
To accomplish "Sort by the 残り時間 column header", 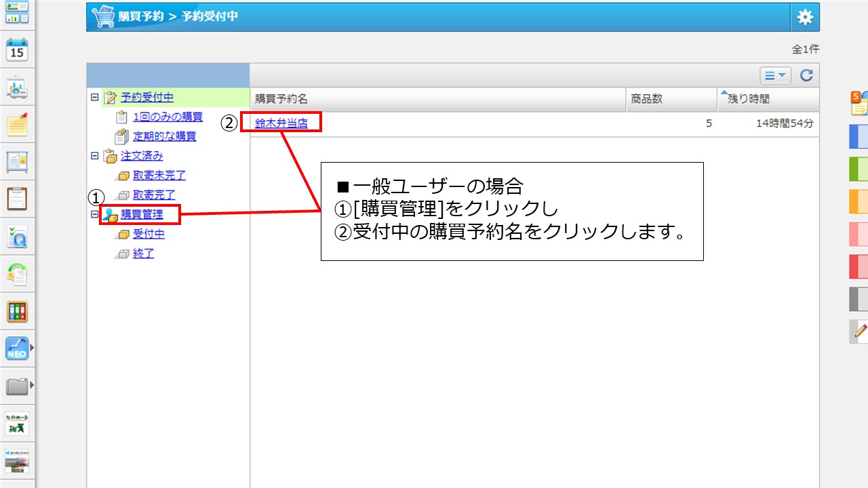I will point(768,99).
